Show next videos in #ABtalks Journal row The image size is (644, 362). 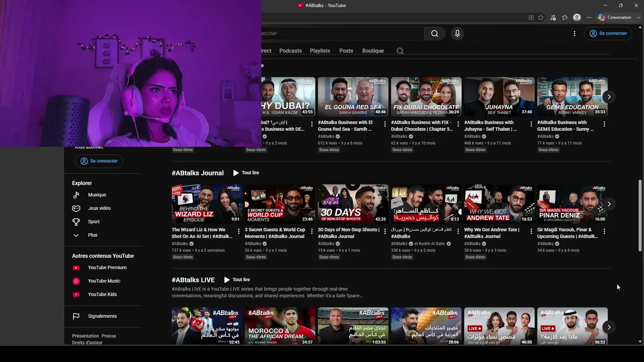tap(609, 204)
